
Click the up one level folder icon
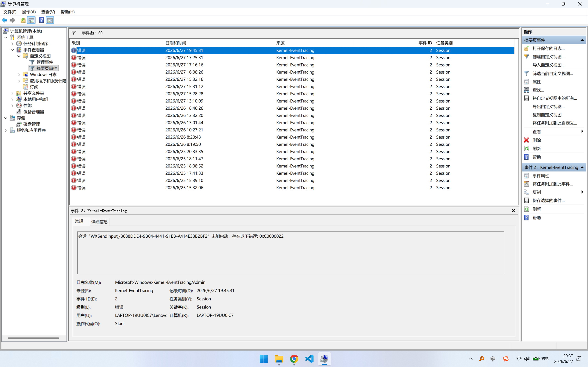pos(23,20)
